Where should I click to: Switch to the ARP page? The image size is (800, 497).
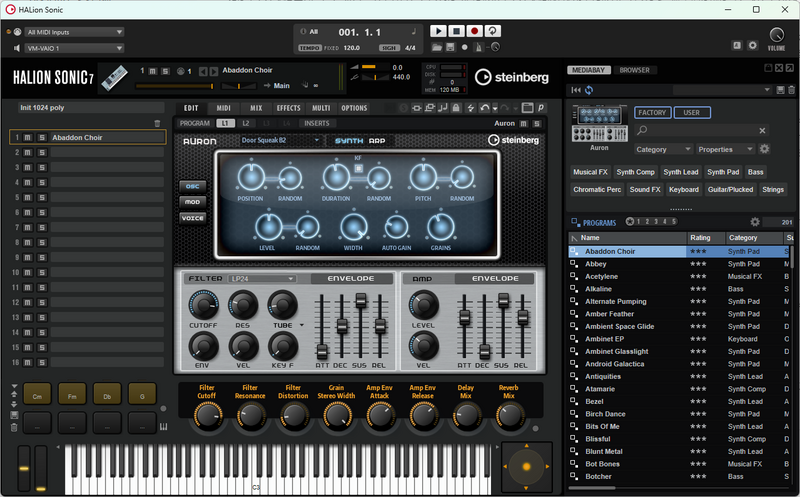click(x=377, y=141)
